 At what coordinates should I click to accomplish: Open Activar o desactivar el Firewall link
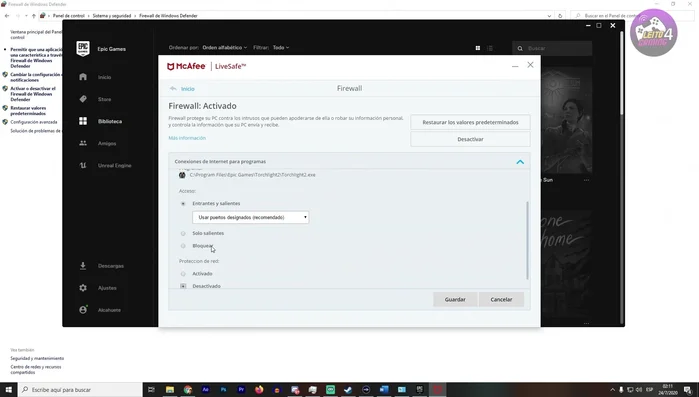(x=33, y=94)
